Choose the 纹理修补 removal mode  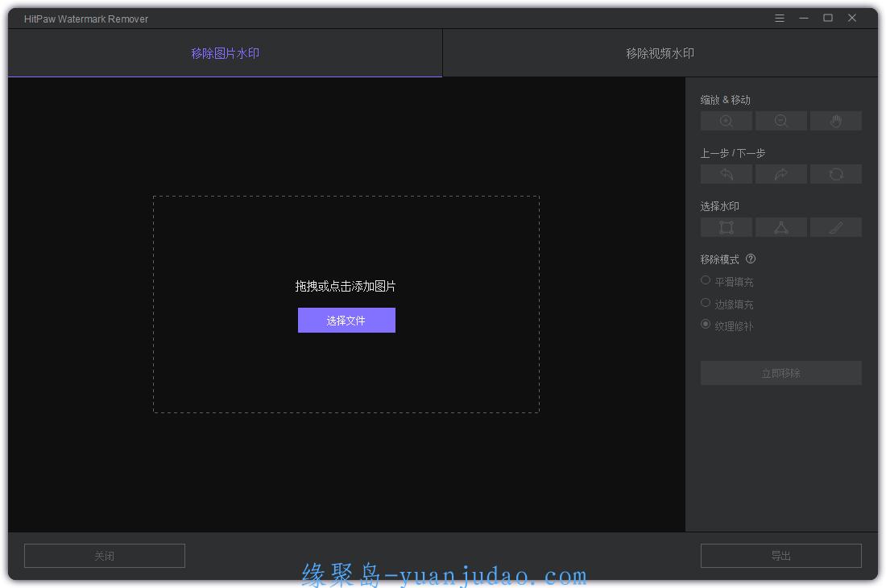pyautogui.click(x=727, y=325)
